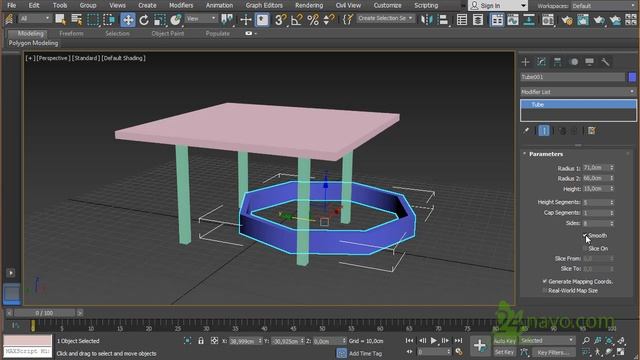Click the Height spinner arrows
This screenshot has height=360, width=640.
(x=611, y=189)
